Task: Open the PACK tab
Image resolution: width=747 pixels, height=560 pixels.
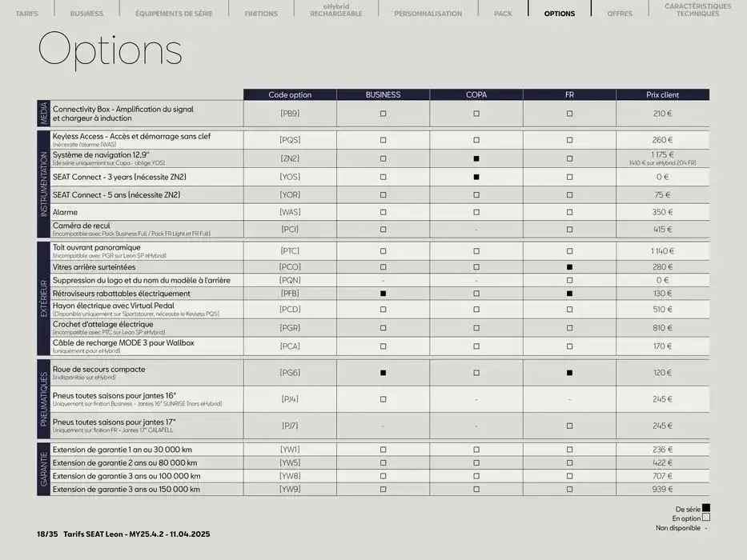Action: tap(503, 13)
